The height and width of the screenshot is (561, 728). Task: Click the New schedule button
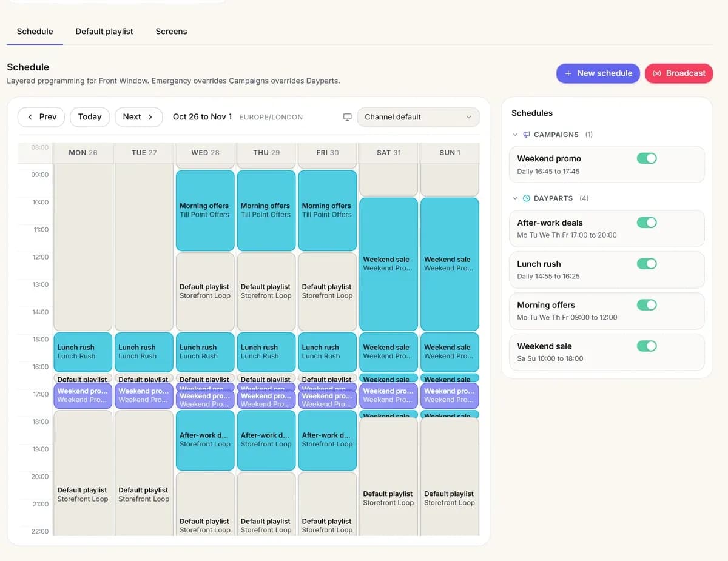tap(598, 73)
